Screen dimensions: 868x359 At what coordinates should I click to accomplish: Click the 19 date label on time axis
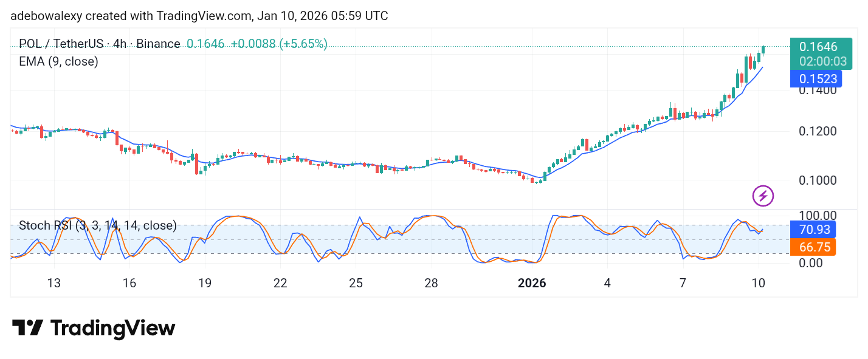pos(204,283)
